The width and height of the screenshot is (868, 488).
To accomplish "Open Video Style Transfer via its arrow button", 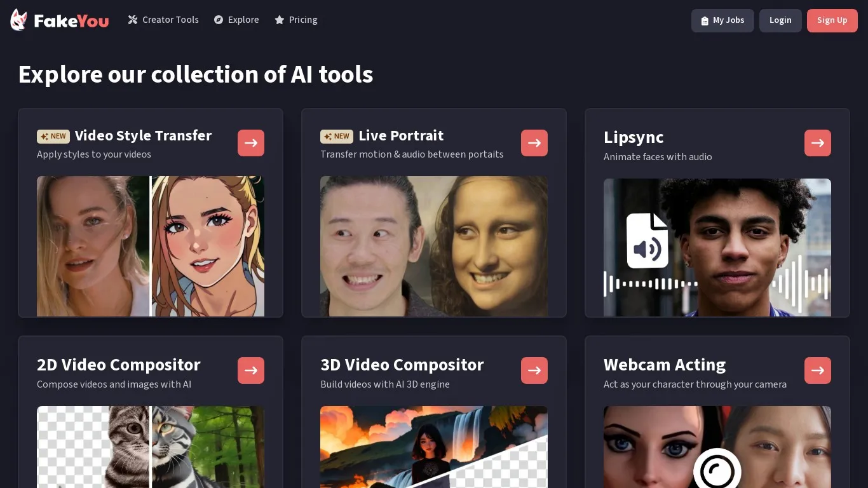I will (251, 142).
